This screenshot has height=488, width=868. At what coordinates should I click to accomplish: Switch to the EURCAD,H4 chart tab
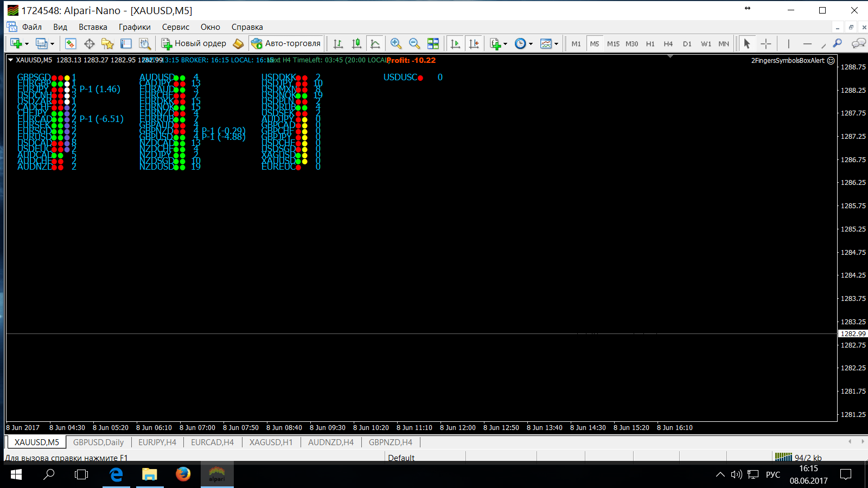point(212,442)
